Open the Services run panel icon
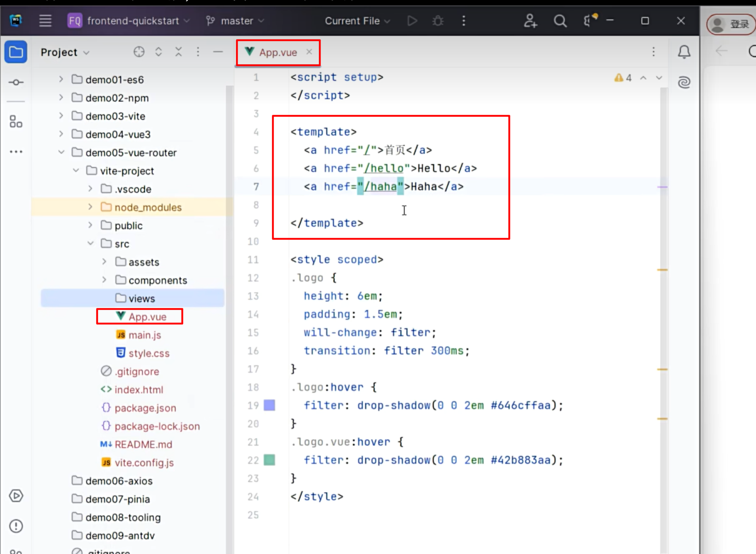 (x=16, y=496)
